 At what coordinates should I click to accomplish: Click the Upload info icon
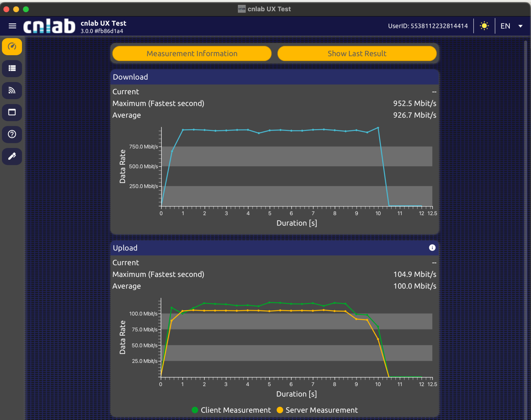click(432, 248)
